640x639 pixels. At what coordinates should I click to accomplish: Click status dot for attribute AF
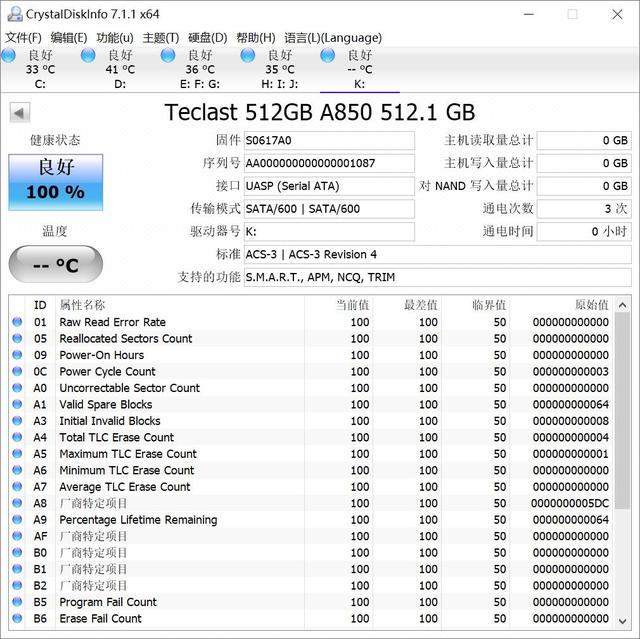(17, 536)
